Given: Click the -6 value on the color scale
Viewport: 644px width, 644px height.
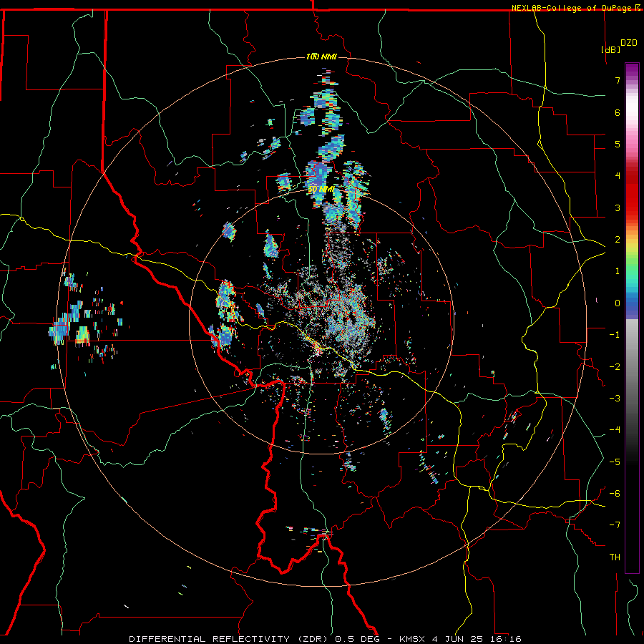Looking at the screenshot, I should (615, 494).
